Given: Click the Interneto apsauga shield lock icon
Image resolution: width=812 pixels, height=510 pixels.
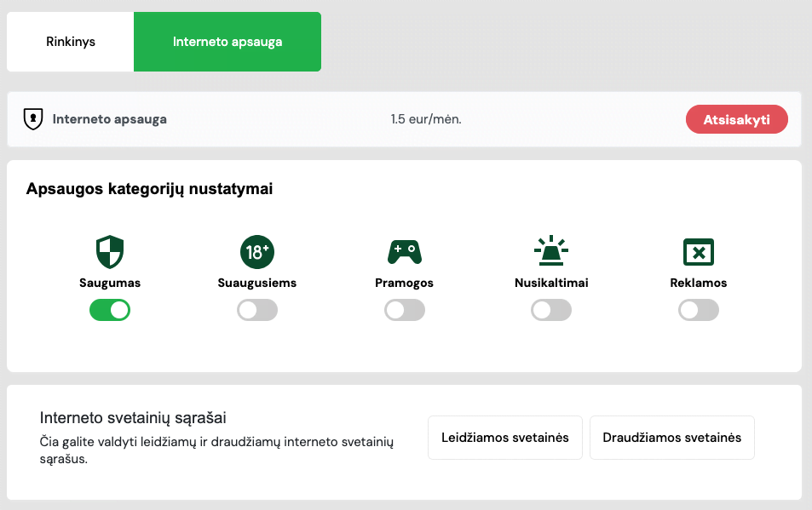Looking at the screenshot, I should point(33,119).
